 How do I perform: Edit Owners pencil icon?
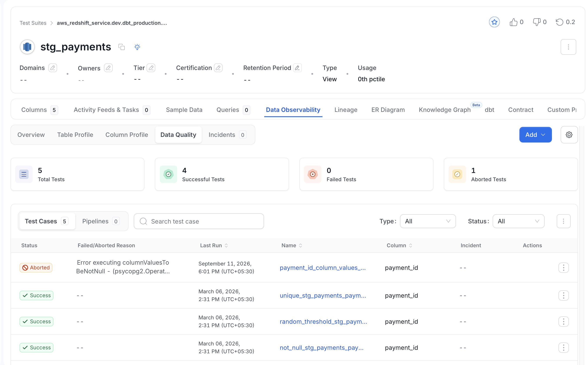(108, 68)
